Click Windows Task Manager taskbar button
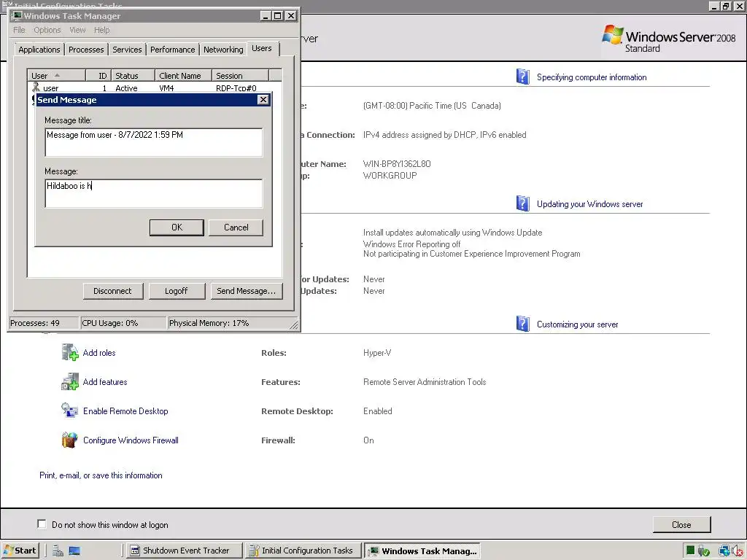747x560 pixels. pyautogui.click(x=422, y=551)
